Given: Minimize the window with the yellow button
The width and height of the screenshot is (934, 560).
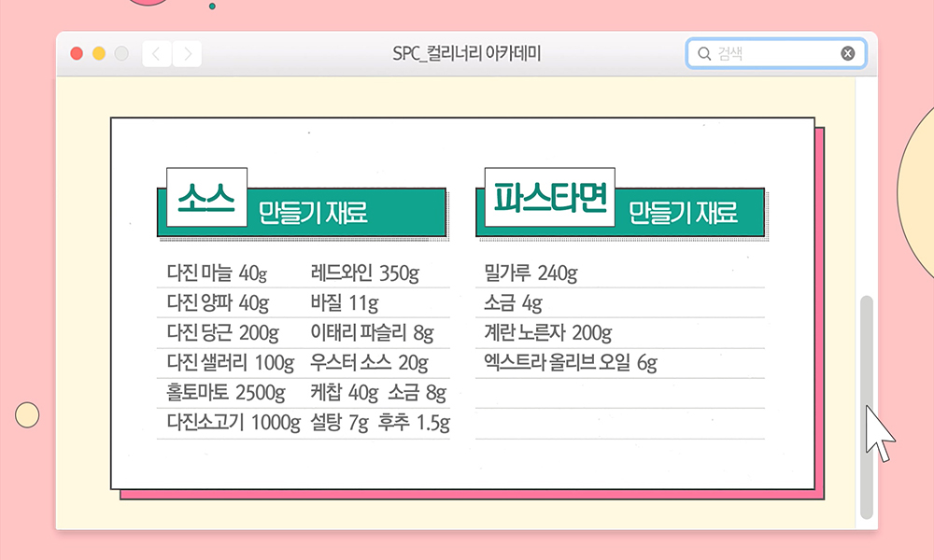Looking at the screenshot, I should 99,54.
